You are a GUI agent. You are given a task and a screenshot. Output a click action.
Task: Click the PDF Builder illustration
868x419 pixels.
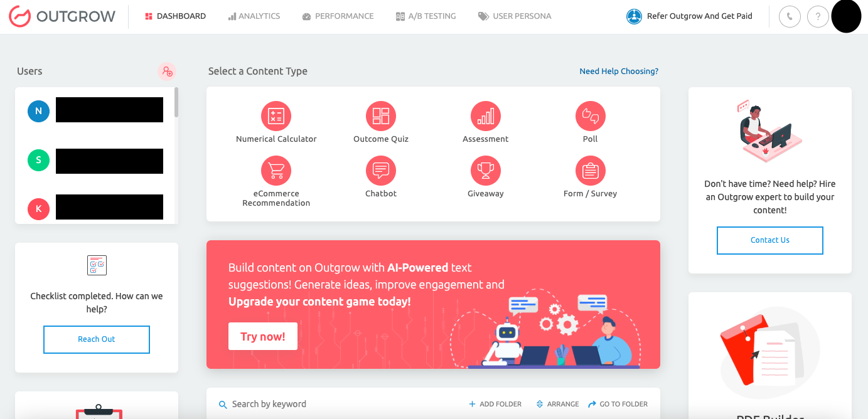tap(769, 353)
